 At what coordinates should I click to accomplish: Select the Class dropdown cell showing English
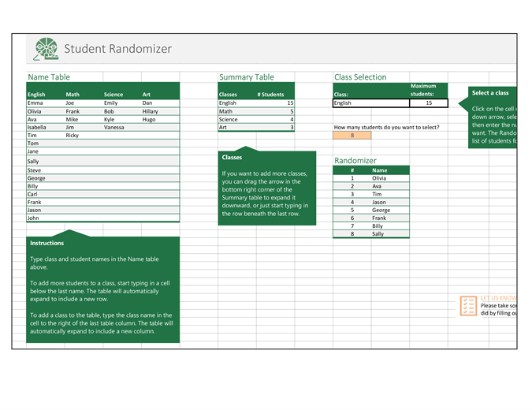pos(371,102)
